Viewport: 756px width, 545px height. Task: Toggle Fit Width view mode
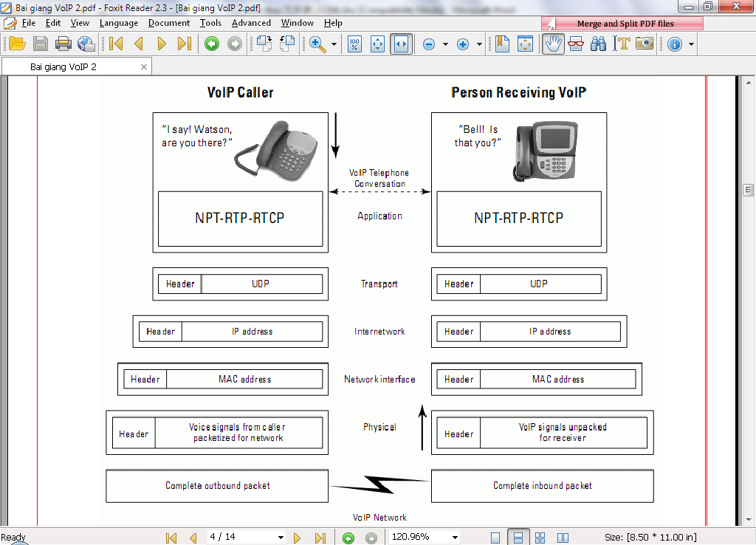click(401, 44)
